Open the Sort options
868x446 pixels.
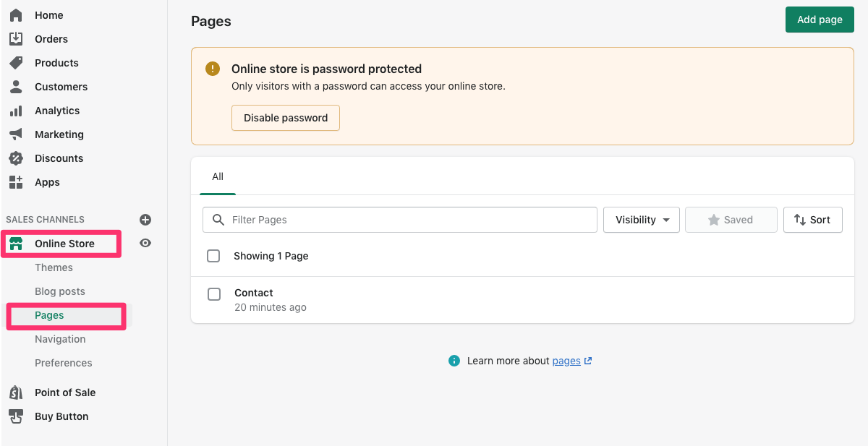pos(812,219)
